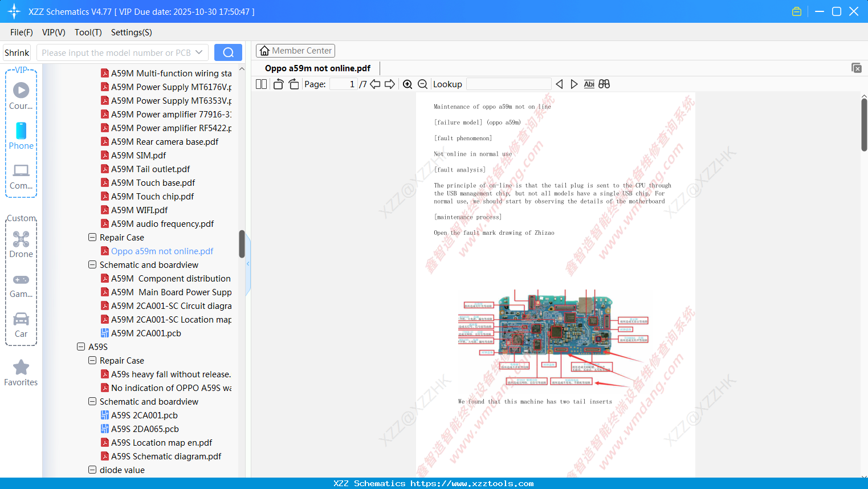Collapse the diode value folder
Screen dimensions: 868x489
point(92,470)
